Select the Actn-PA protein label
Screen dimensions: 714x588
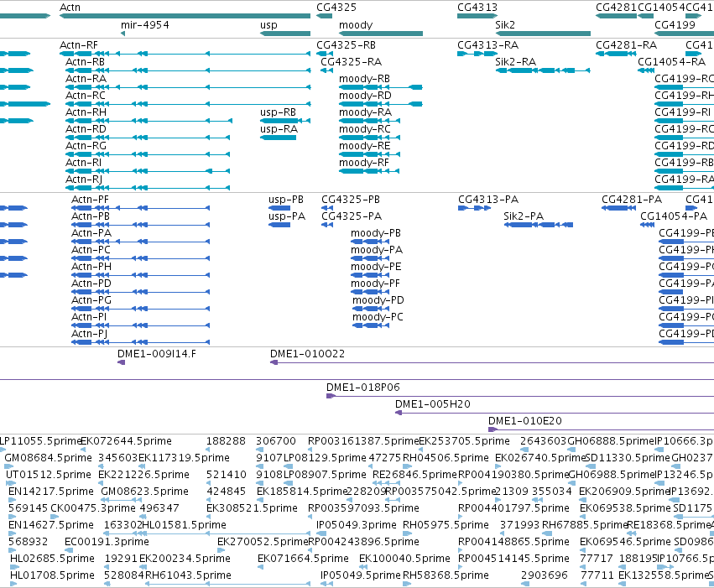(91, 233)
